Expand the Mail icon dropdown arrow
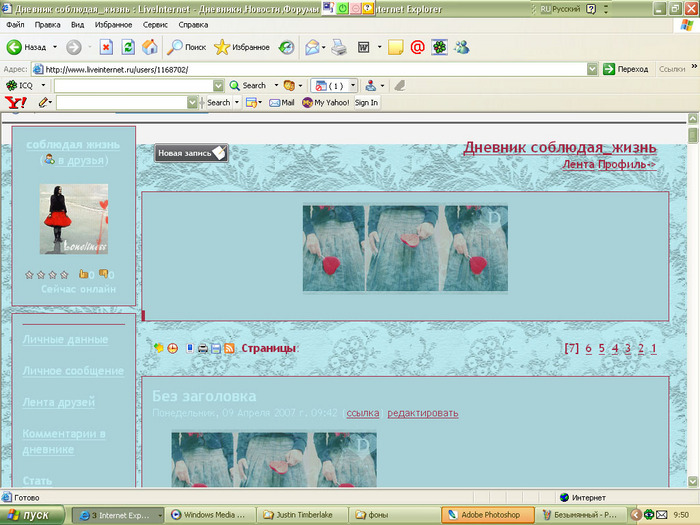Image resolution: width=700 pixels, height=525 pixels. (323, 47)
